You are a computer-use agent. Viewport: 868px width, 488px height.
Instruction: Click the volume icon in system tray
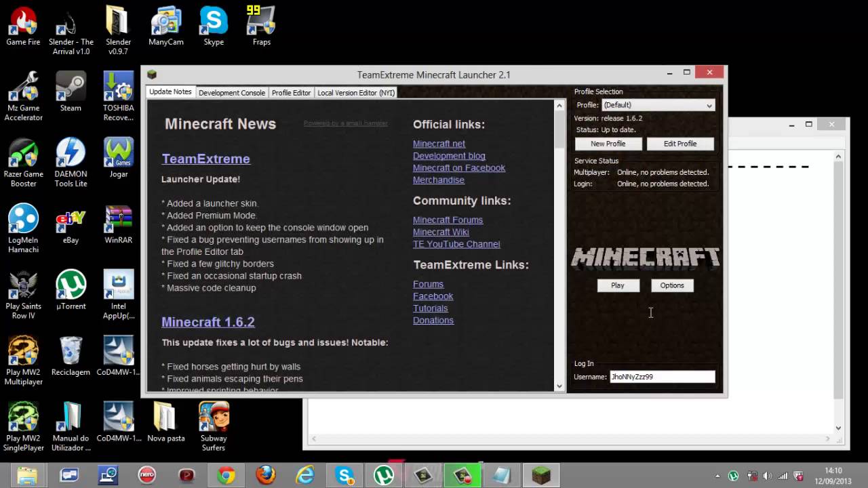point(767,476)
